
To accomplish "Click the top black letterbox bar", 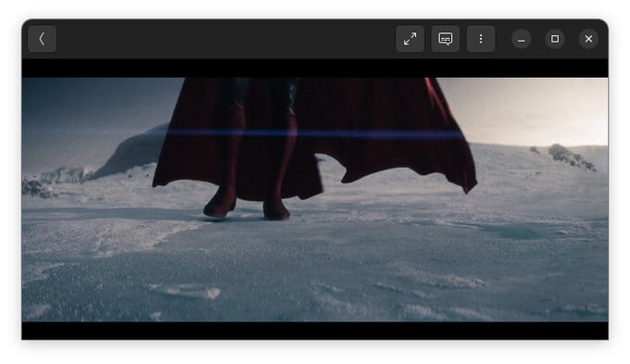I will click(x=315, y=69).
